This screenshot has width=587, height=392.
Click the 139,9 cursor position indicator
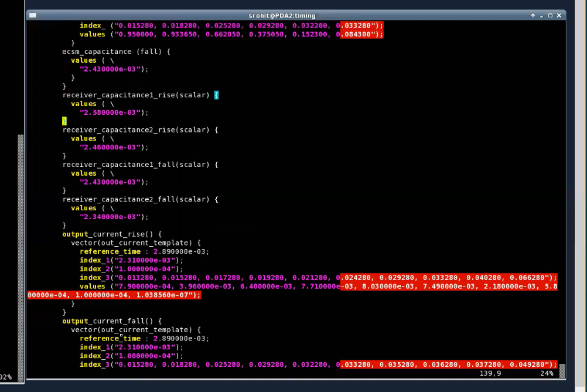tap(490, 373)
